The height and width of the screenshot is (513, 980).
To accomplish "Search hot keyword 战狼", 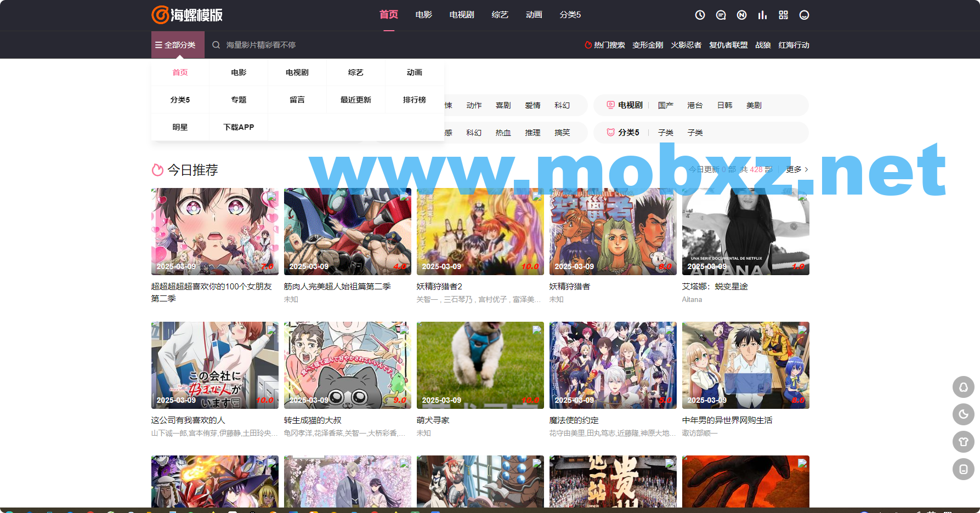I will click(x=763, y=45).
